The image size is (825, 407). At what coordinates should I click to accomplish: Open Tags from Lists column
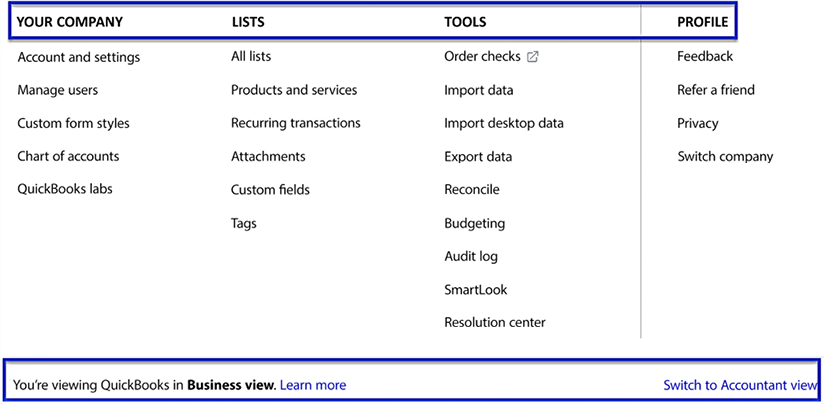coord(244,223)
